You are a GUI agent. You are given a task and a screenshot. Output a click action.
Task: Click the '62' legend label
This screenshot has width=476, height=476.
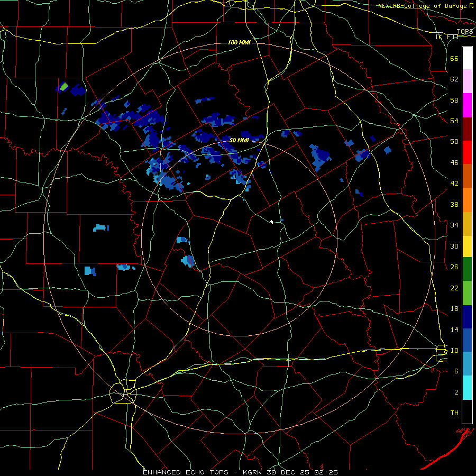pos(454,79)
